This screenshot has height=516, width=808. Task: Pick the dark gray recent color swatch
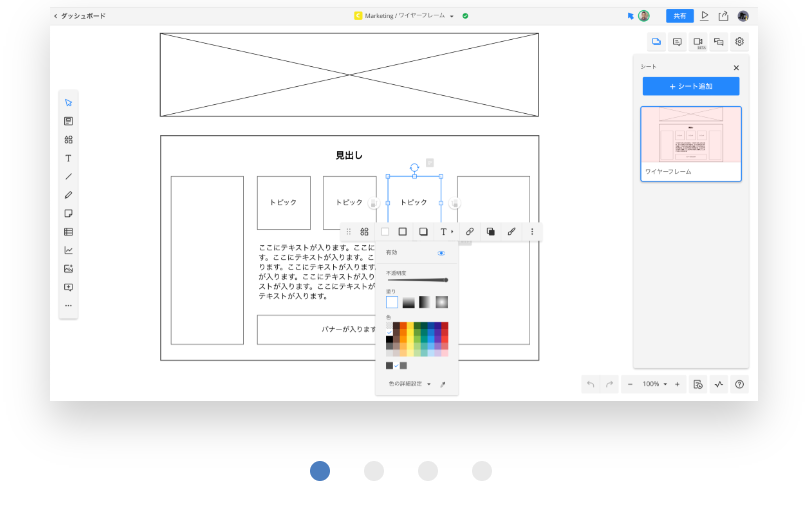pyautogui.click(x=389, y=365)
